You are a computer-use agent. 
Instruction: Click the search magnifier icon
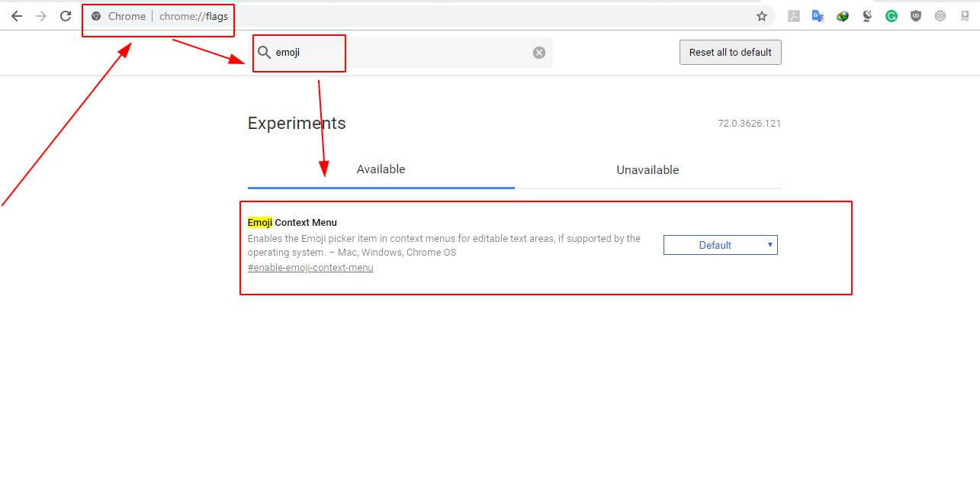click(264, 53)
